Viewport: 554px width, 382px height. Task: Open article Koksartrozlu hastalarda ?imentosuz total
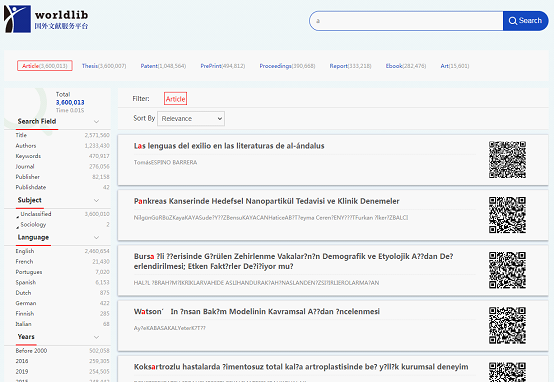click(301, 367)
